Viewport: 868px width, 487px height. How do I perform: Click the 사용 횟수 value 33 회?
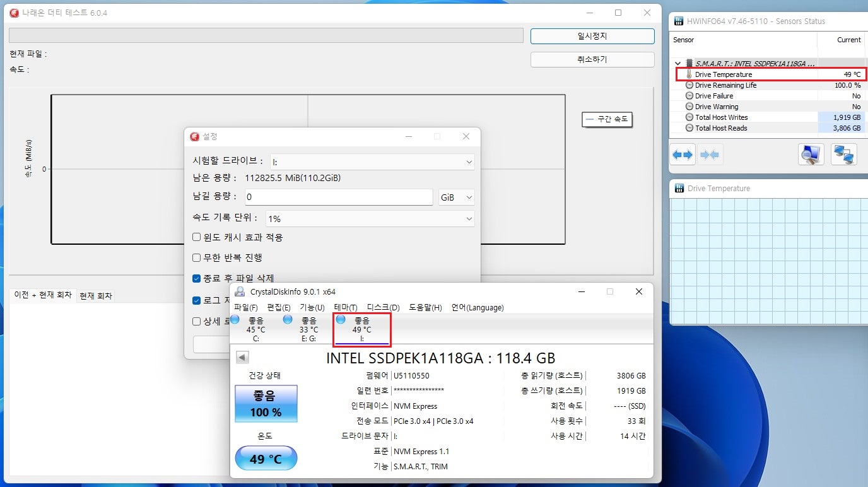(x=636, y=421)
